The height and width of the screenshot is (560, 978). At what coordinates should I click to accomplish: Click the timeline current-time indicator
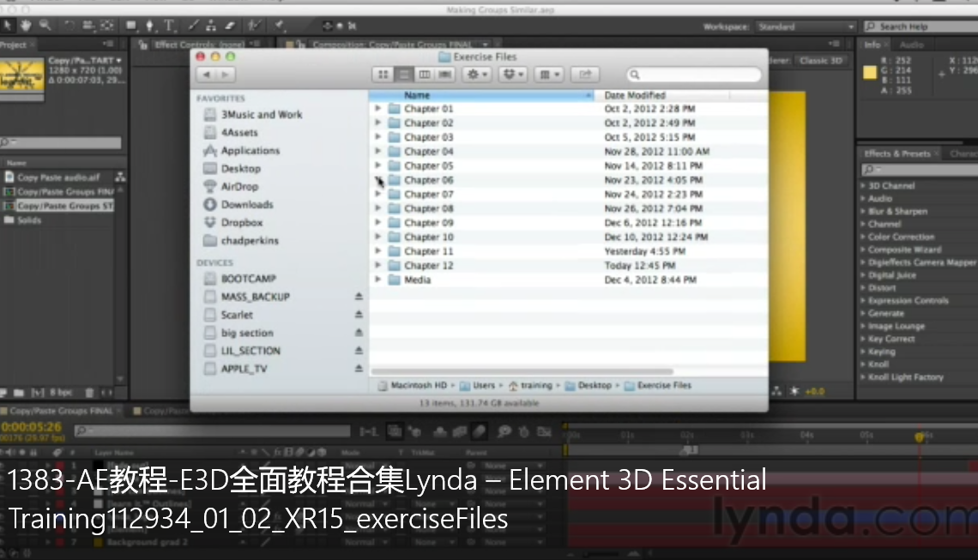(x=919, y=437)
